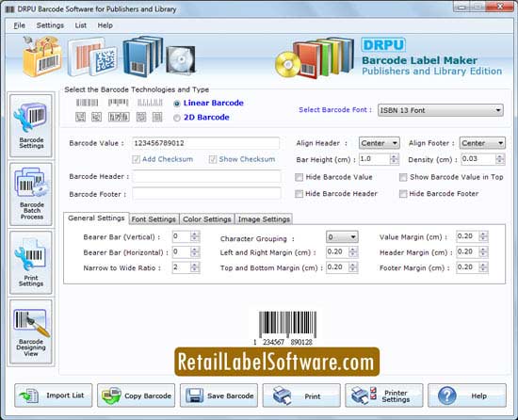Open the Print Settings sidebar panel

coord(31,263)
